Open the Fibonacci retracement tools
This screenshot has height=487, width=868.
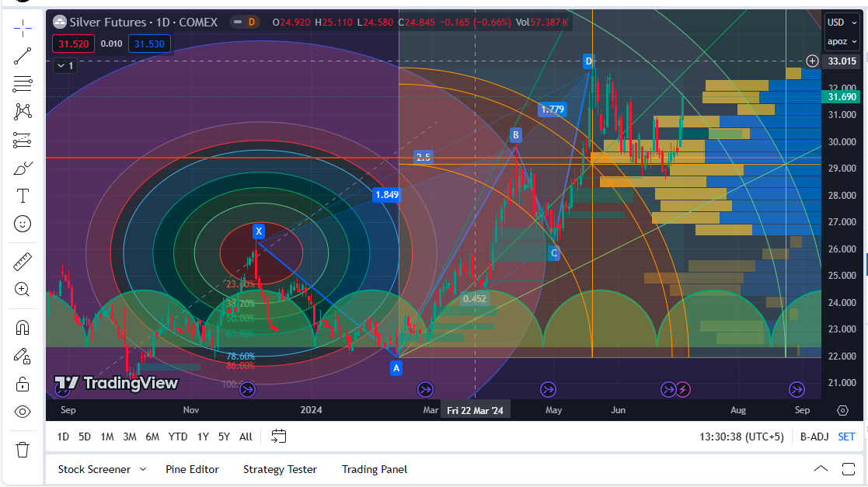[23, 84]
